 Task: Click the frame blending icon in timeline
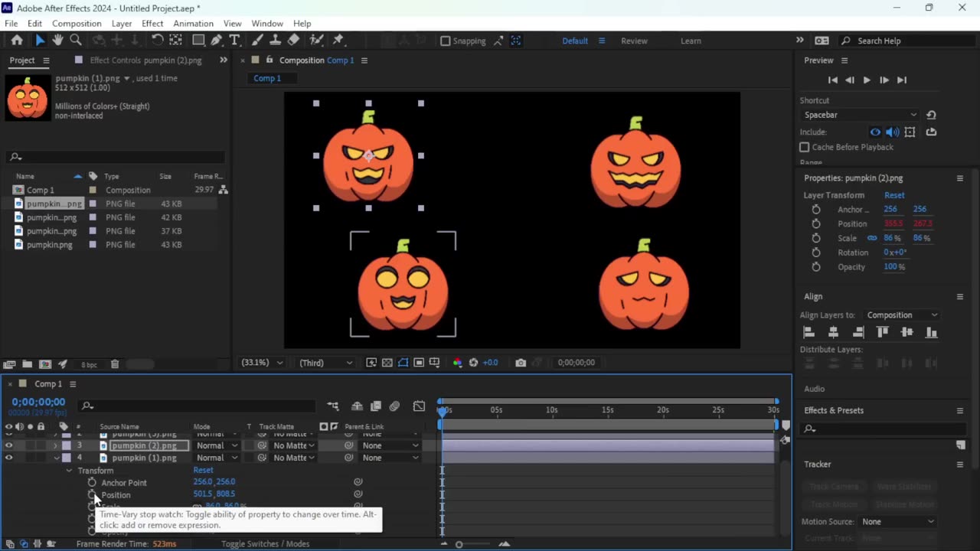click(x=375, y=406)
